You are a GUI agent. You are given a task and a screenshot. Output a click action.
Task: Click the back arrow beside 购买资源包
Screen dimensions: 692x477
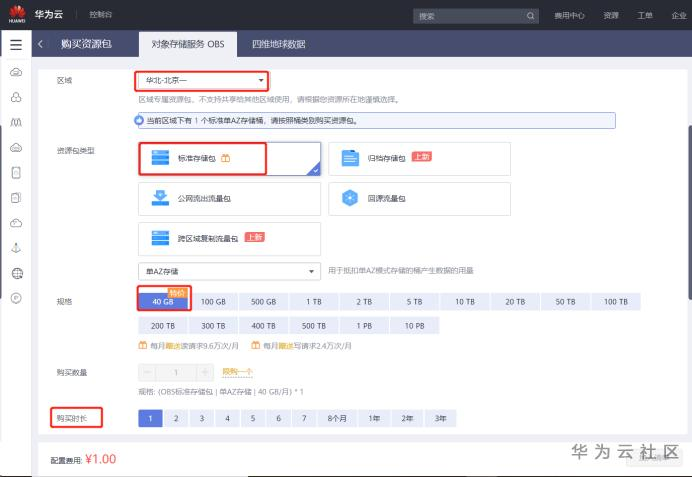pos(41,44)
